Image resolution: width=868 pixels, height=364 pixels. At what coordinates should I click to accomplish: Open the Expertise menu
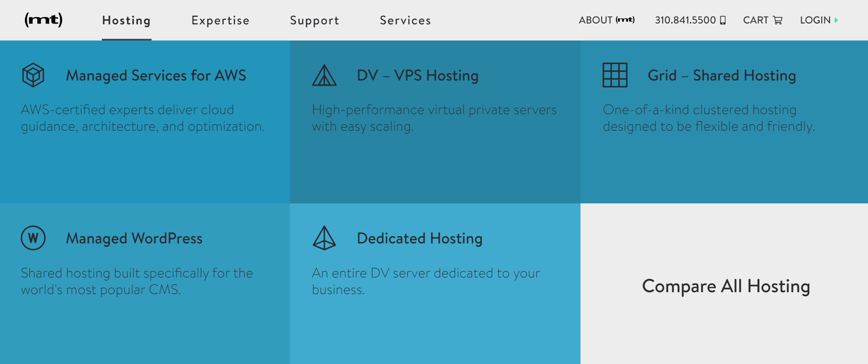(221, 20)
